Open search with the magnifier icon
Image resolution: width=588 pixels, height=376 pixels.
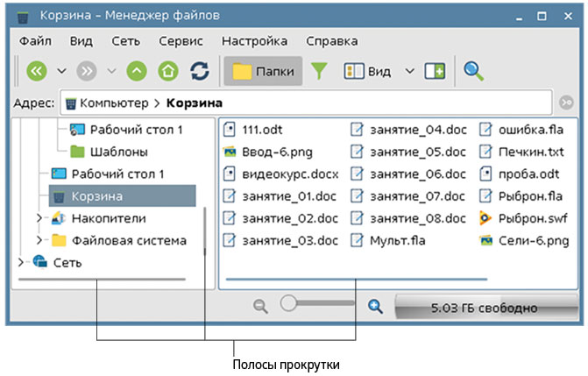(474, 71)
